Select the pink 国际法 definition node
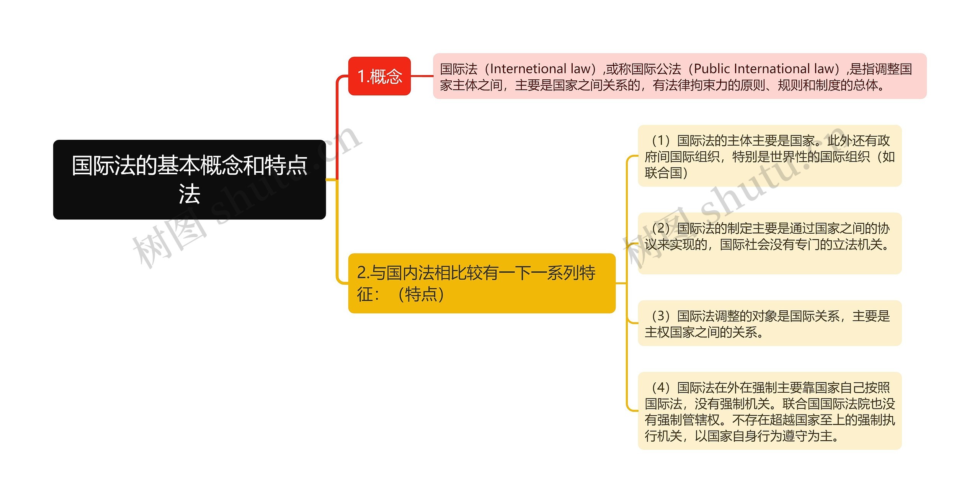This screenshot has width=980, height=503. pos(679,76)
